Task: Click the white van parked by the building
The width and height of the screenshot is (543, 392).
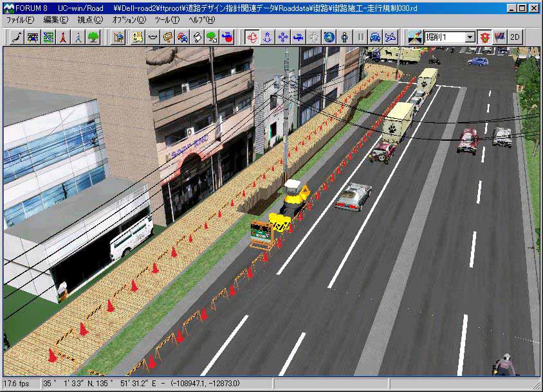Action: click(132, 238)
